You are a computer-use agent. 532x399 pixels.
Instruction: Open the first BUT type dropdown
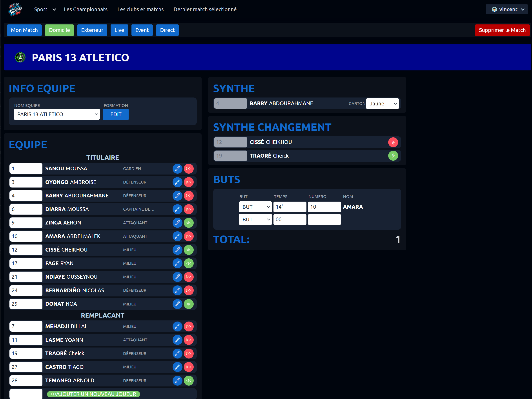coord(255,207)
